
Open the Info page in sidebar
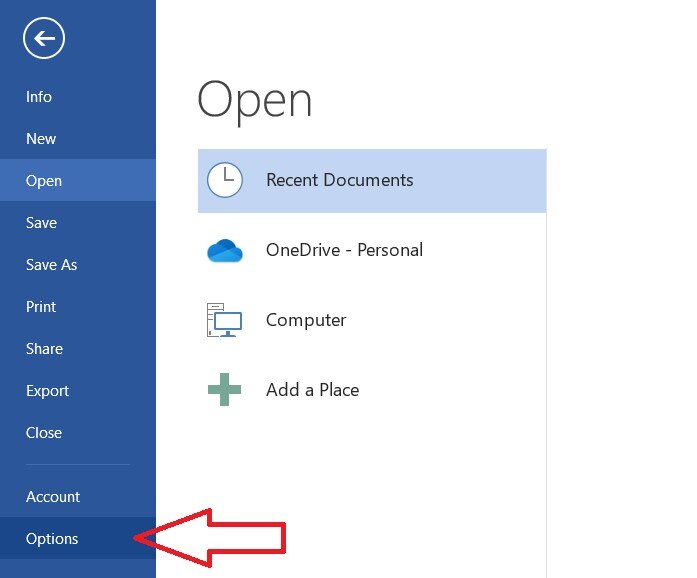(39, 97)
